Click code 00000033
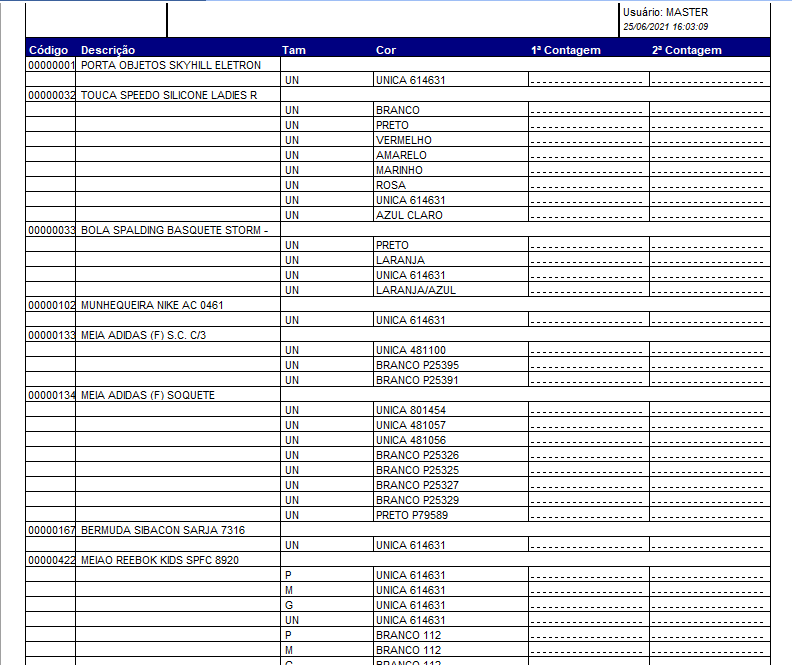Image resolution: width=792 pixels, height=666 pixels. 51,230
